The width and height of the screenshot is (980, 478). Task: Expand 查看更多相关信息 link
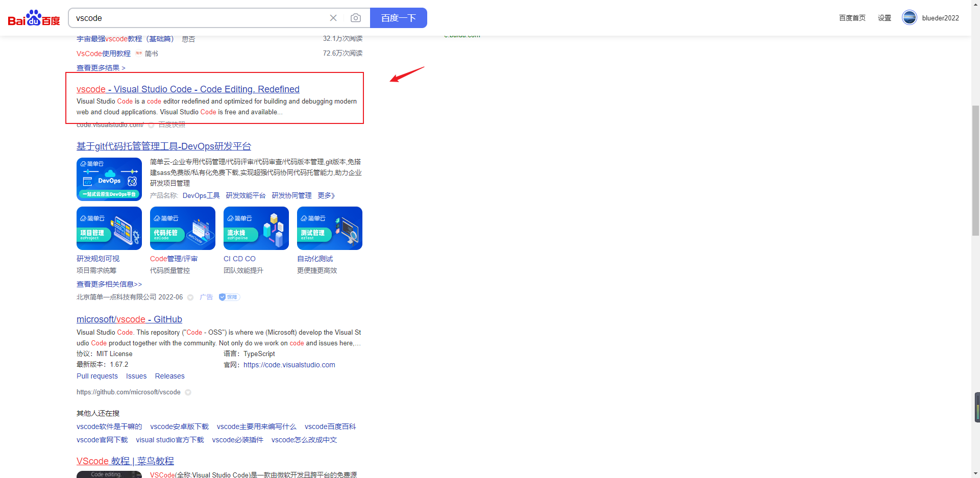click(x=109, y=284)
